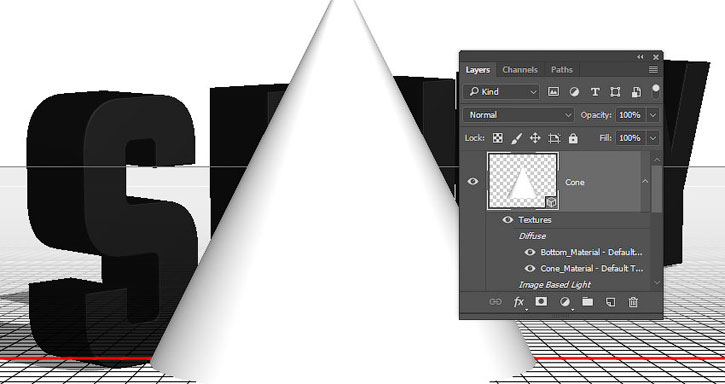Switch to Channels tab

[520, 70]
